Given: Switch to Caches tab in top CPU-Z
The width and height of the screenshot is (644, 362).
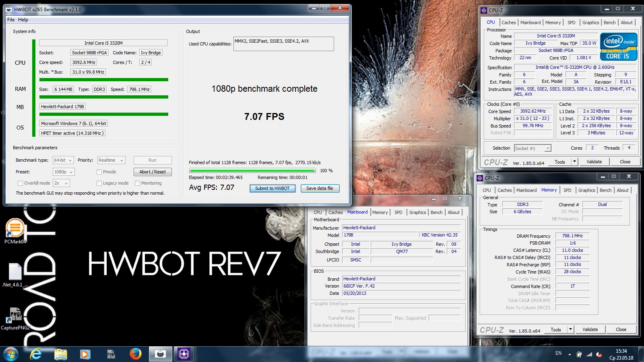Looking at the screenshot, I should coord(508,23).
